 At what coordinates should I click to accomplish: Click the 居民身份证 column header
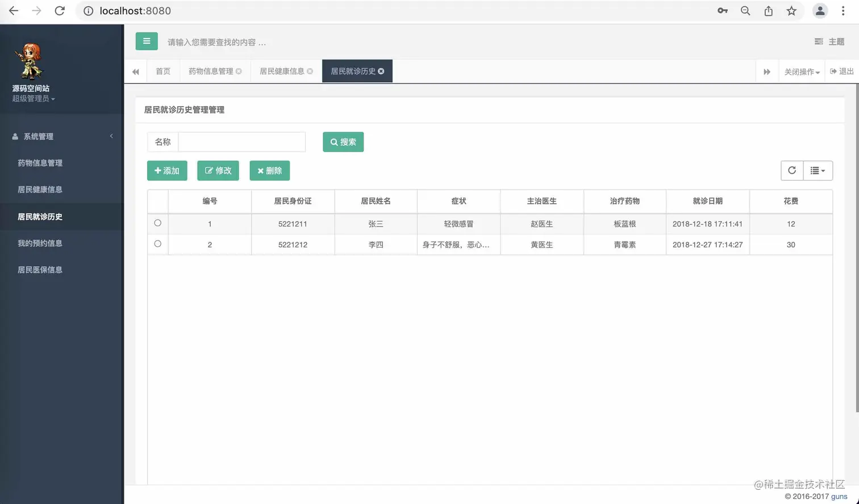293,201
